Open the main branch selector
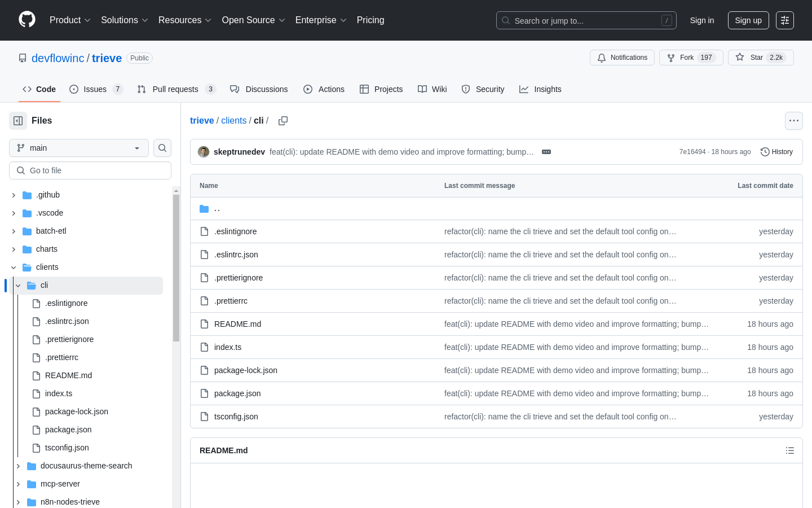Screen dimensions: 812x508 79,148
